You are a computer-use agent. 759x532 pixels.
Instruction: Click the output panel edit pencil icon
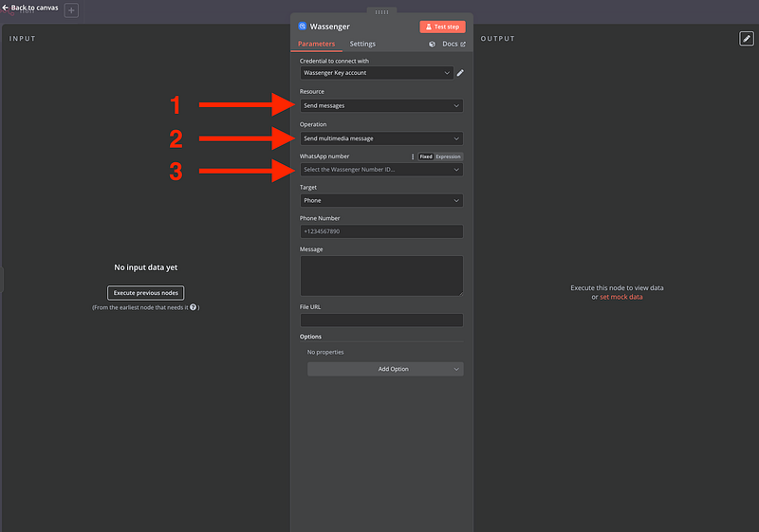746,39
